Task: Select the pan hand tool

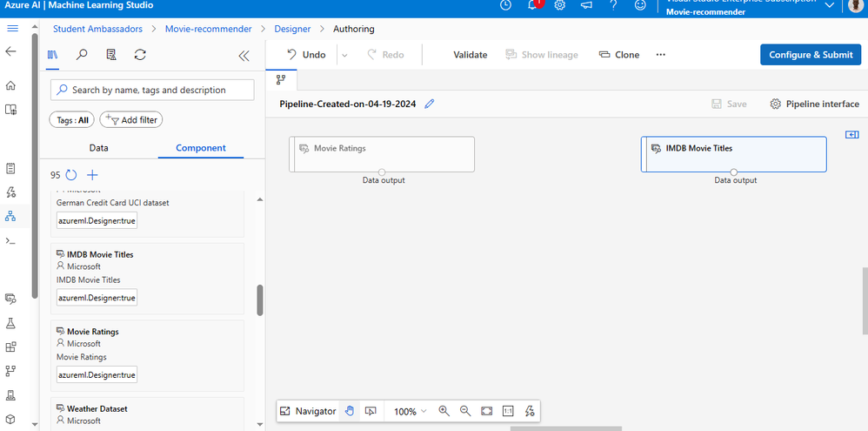Action: pyautogui.click(x=350, y=411)
